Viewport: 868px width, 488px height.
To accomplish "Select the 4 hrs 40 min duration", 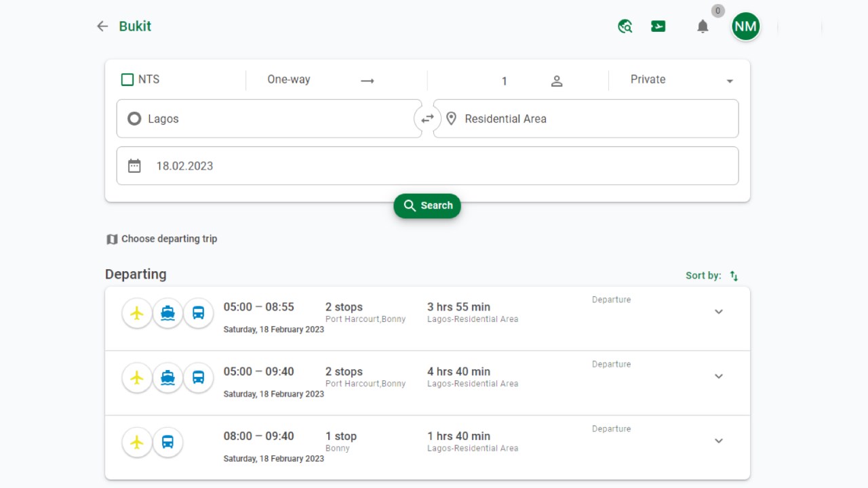I will [x=458, y=371].
